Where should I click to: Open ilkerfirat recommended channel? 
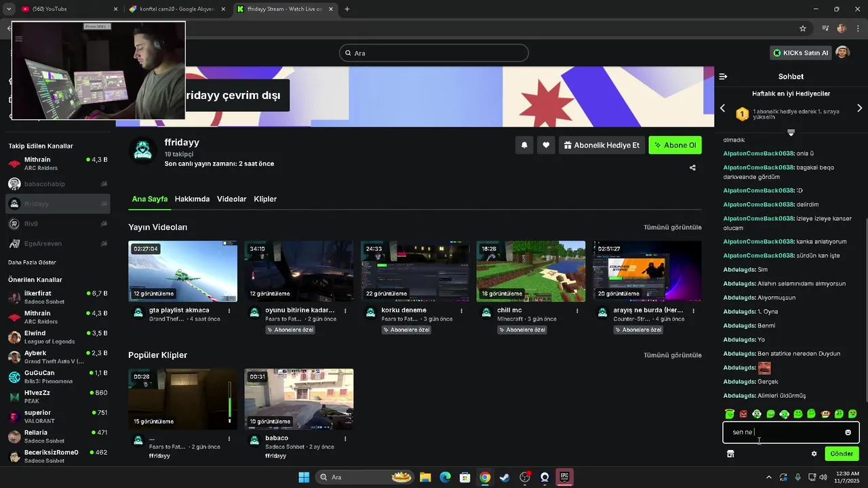pyautogui.click(x=58, y=297)
